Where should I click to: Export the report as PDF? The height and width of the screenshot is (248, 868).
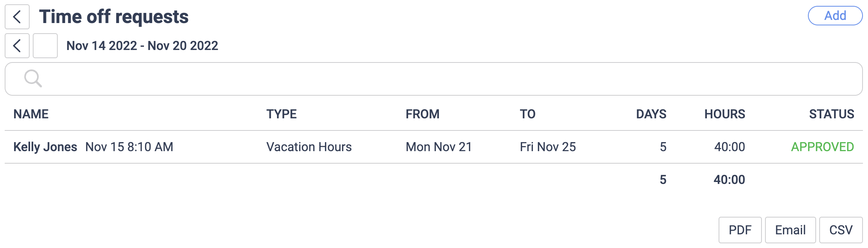coord(740,230)
